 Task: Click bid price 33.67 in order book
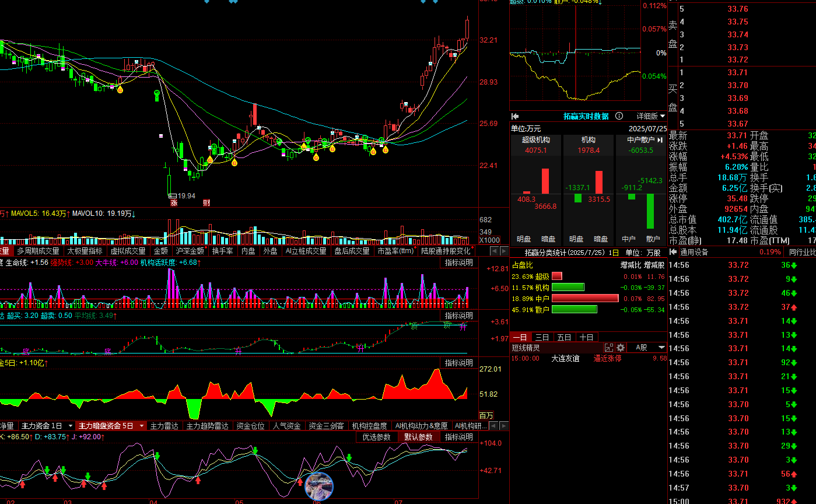[738, 124]
